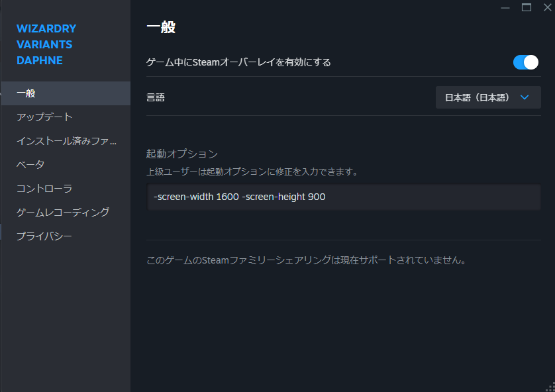Click the ゲーム中にSteamオーバーレイ label text

[x=238, y=62]
